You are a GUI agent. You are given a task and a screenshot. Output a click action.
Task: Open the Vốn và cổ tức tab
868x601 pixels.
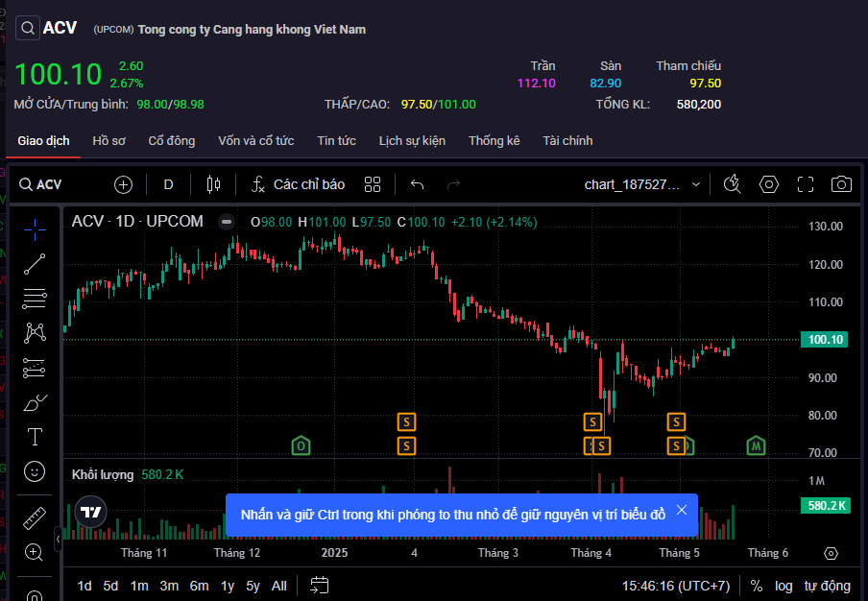tap(255, 140)
